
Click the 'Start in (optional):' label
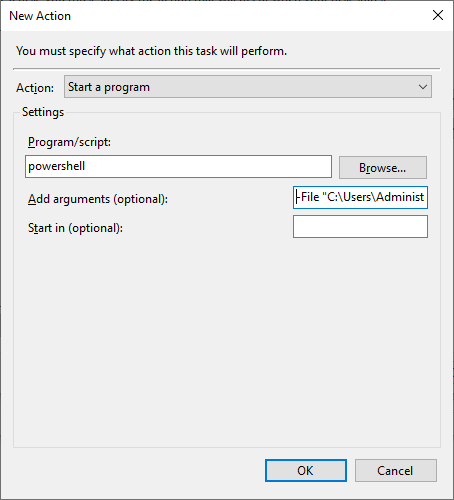tap(75, 228)
